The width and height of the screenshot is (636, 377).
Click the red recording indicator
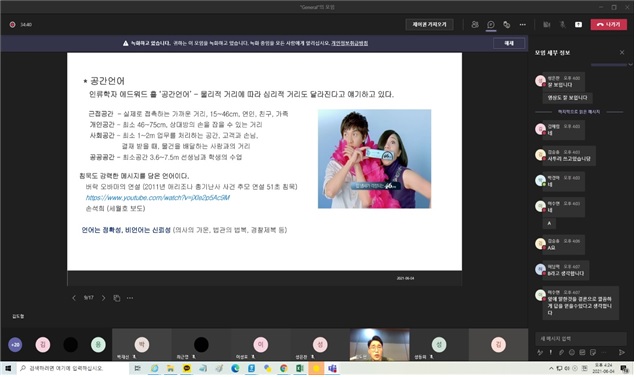tap(13, 25)
